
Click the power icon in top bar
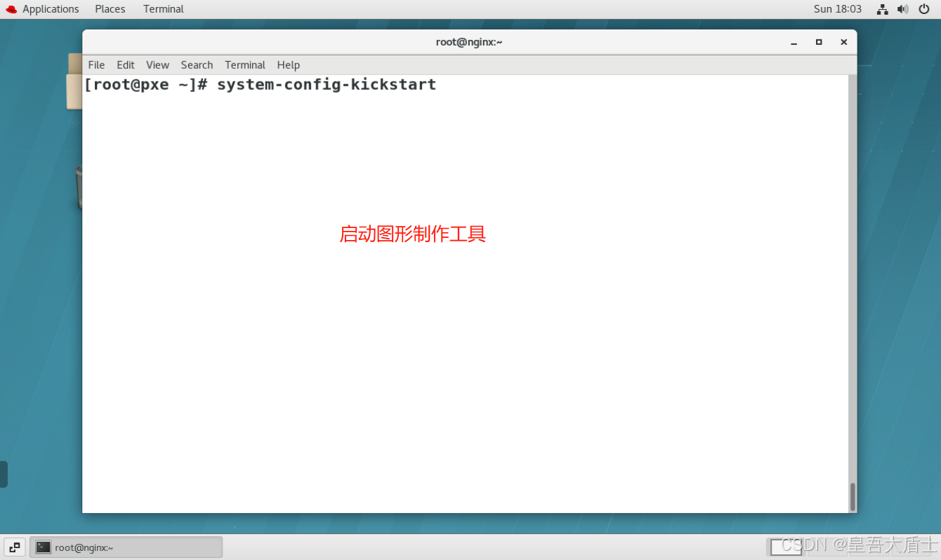(x=924, y=9)
